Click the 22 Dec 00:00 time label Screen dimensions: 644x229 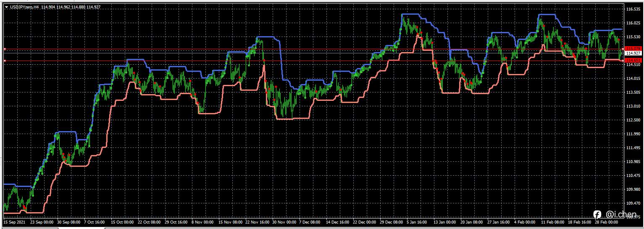[365, 222]
